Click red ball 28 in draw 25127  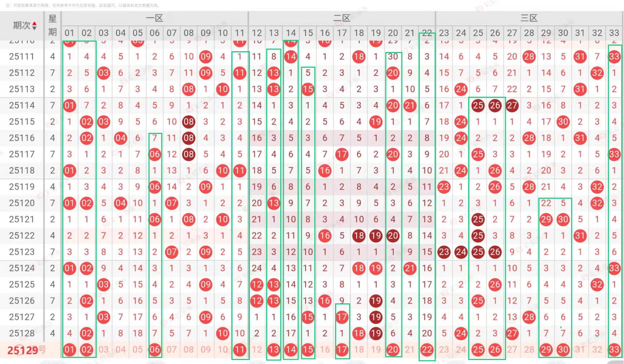tap(529, 317)
